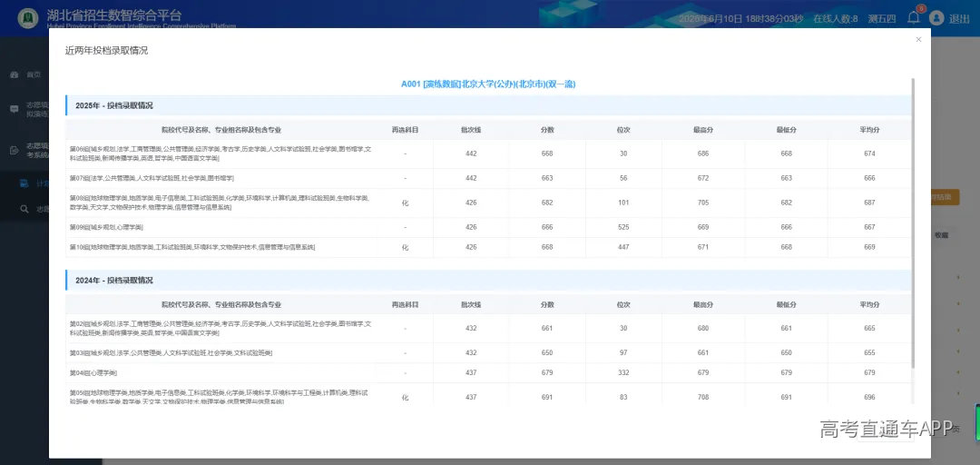980x465 pixels.
Task: Click the magnifier search sidebar icon
Action: pos(24,209)
